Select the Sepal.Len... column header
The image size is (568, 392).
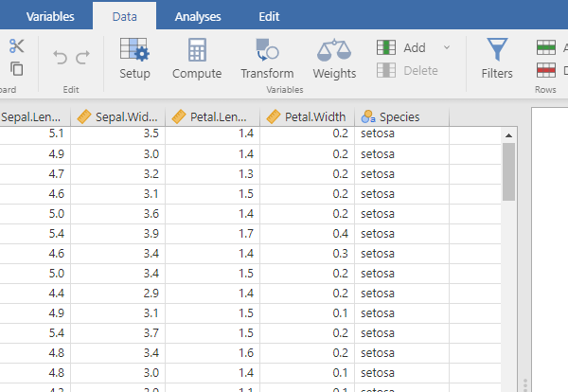click(x=35, y=117)
